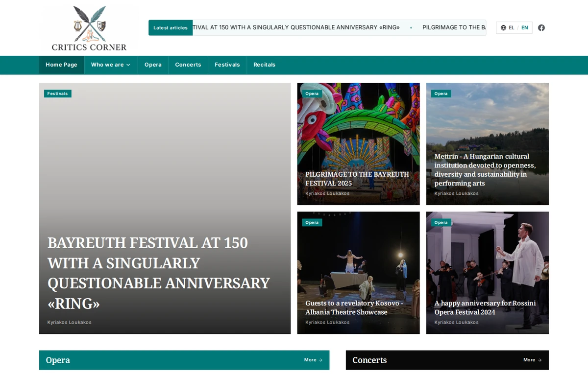The height and width of the screenshot is (374, 588).
Task: Open the Bayreuth Festival at 150 article headline
Action: click(x=159, y=273)
